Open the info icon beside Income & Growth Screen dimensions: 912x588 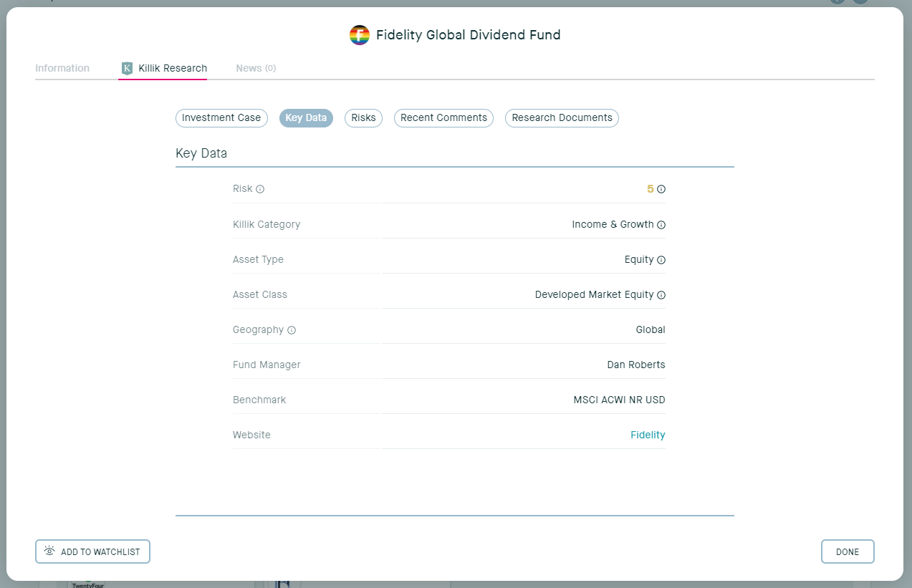coord(661,225)
